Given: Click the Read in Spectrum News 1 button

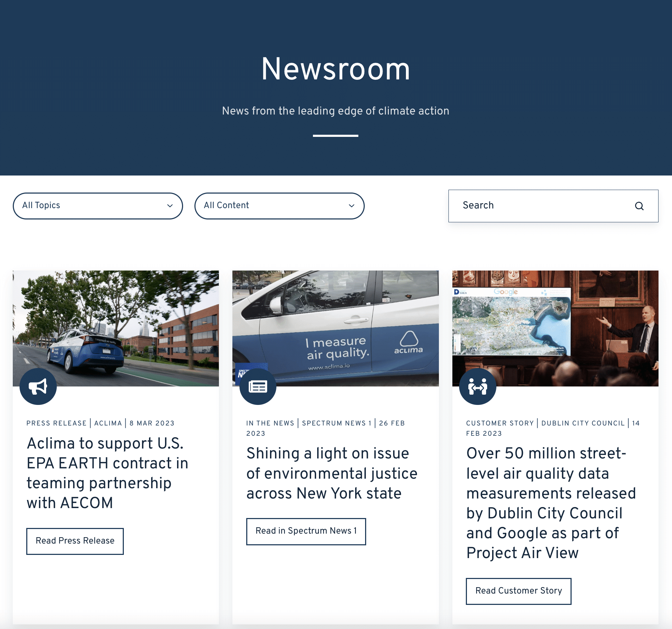Looking at the screenshot, I should click(x=306, y=531).
